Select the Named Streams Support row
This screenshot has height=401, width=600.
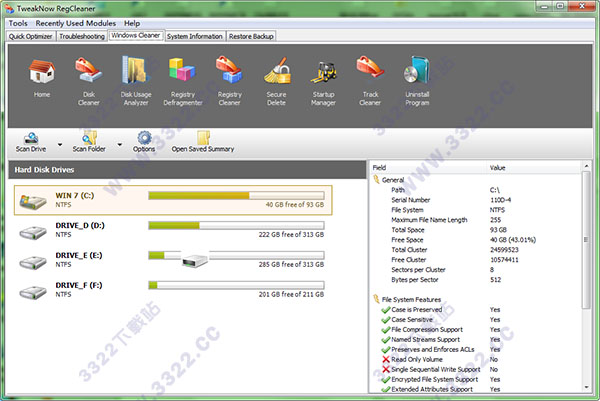476,339
